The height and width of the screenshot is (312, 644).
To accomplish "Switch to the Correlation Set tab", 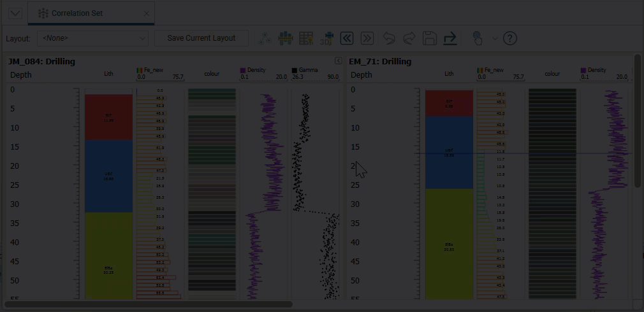I will pyautogui.click(x=77, y=13).
